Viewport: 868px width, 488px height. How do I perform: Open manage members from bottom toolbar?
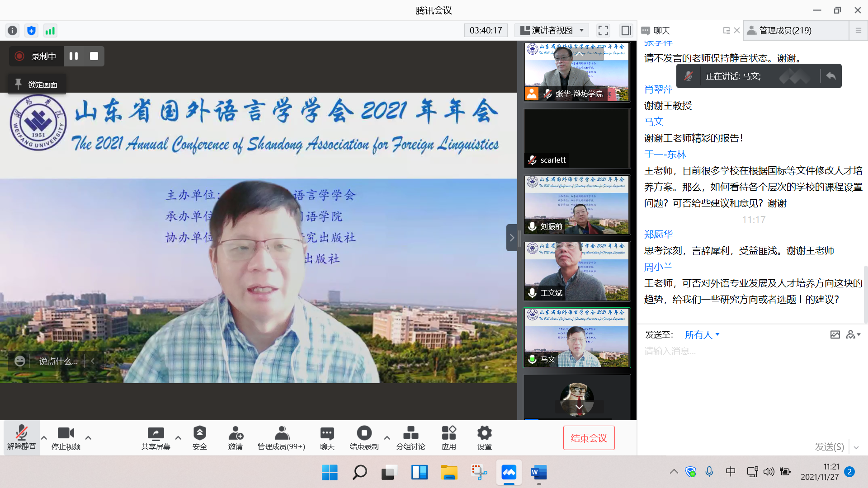[x=281, y=437]
